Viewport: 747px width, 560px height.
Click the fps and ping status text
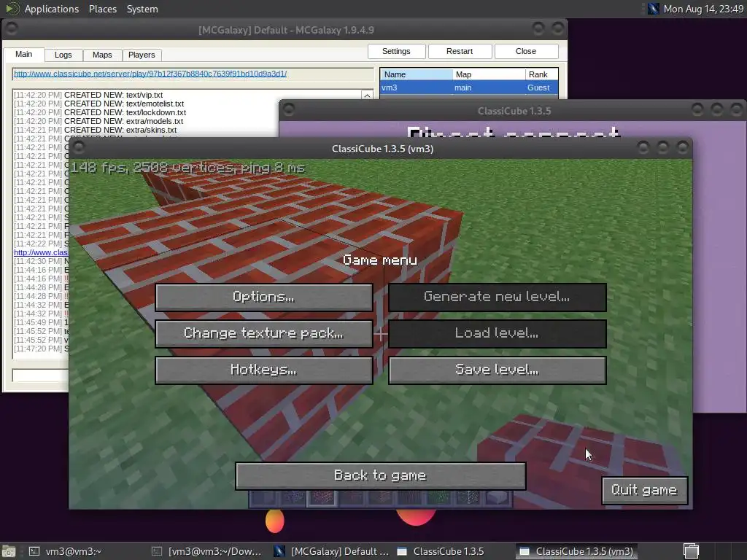click(x=187, y=168)
